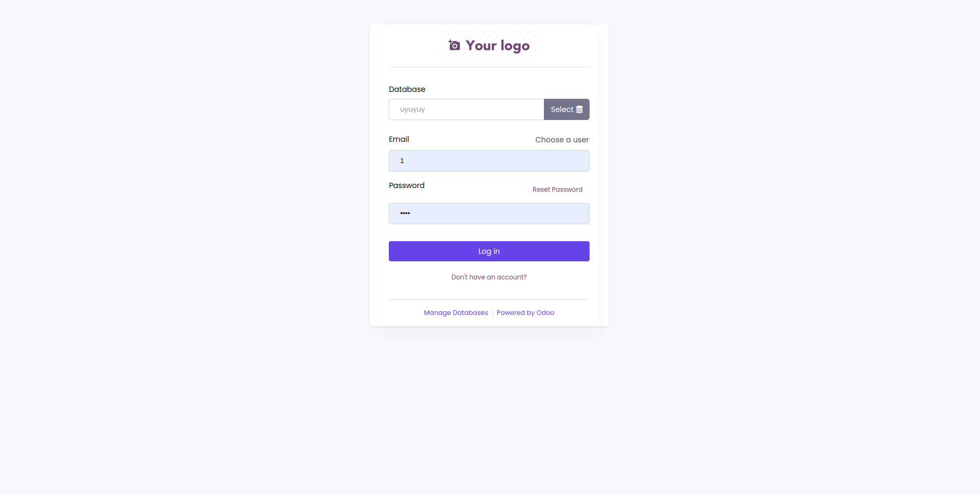This screenshot has height=494, width=980.
Task: Open the 'Don't have an account?' link
Action: pos(489,277)
